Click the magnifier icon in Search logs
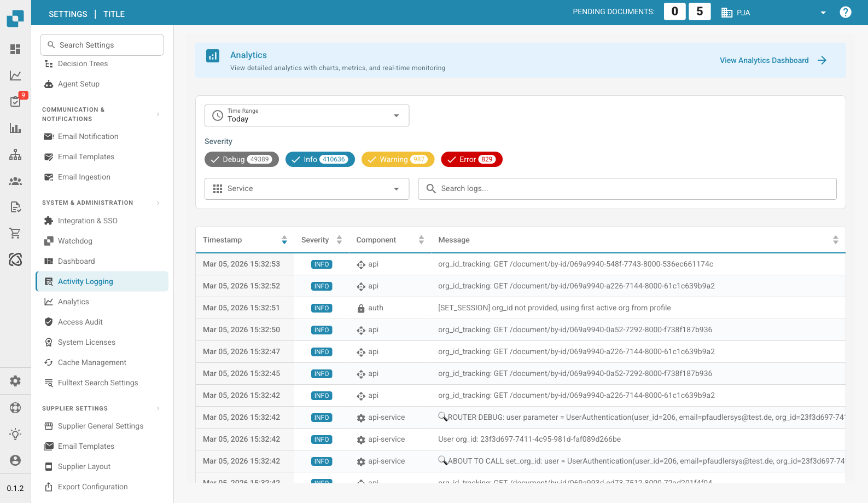The image size is (868, 503). (x=431, y=188)
